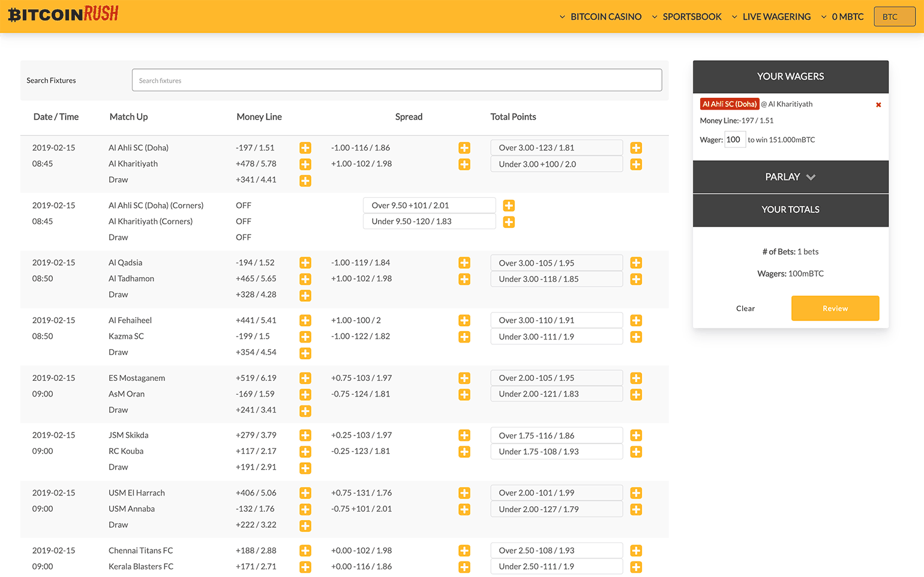
Task: Go to BitcoinRush home logo
Action: click(x=63, y=14)
